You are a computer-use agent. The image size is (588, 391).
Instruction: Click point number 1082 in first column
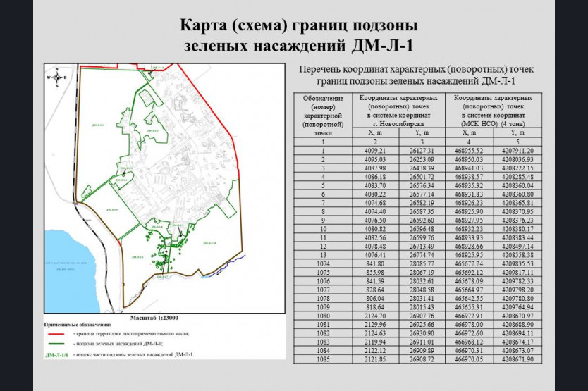point(323,333)
